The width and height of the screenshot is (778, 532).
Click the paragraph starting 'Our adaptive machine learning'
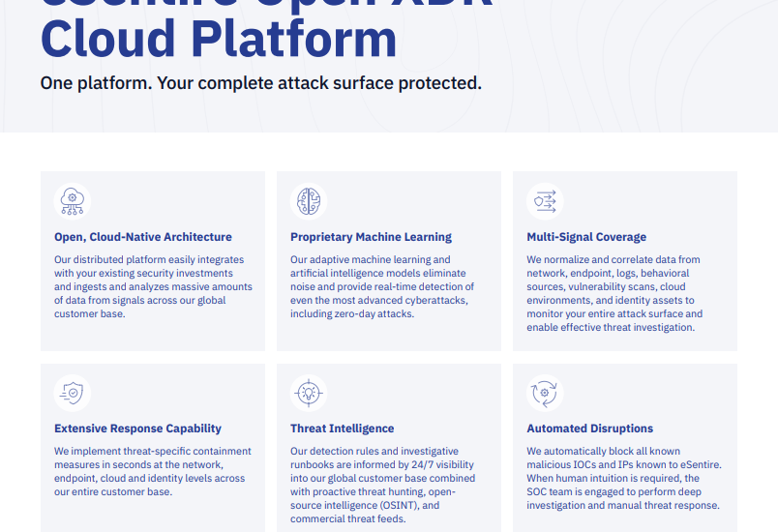[x=382, y=286]
